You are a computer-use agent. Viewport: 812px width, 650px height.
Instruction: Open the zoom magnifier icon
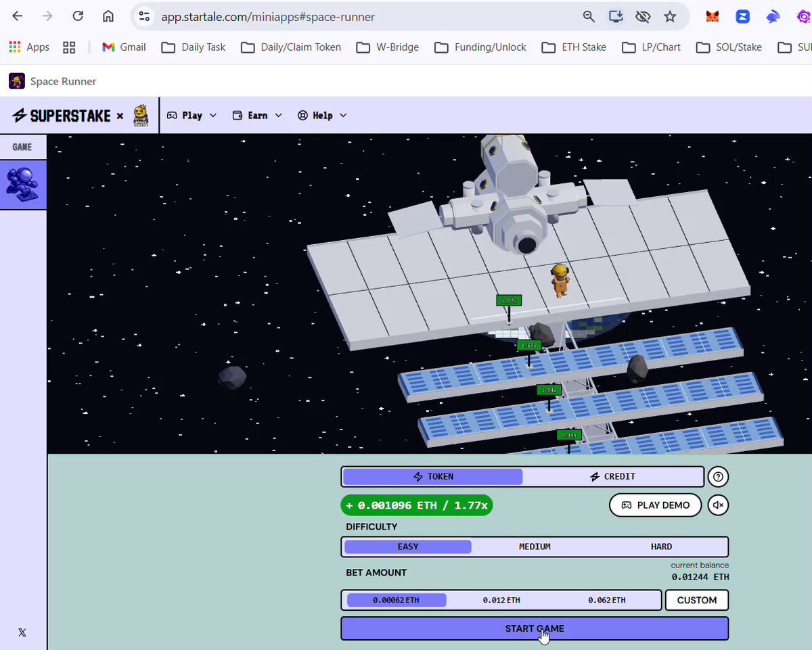coord(589,16)
